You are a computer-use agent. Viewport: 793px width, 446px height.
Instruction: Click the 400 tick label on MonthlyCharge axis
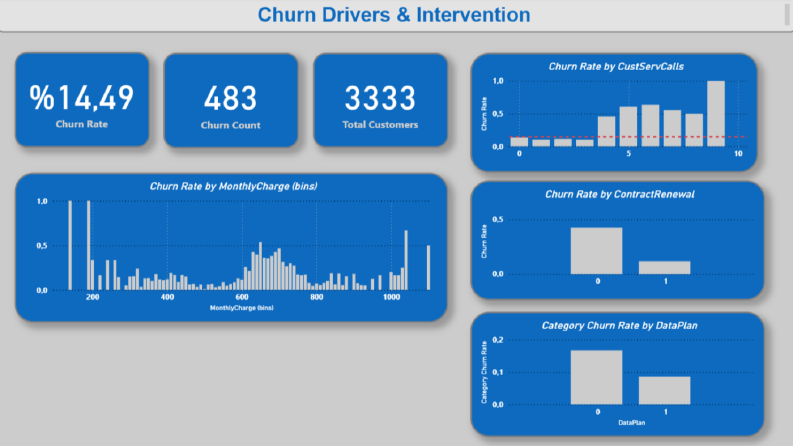(x=167, y=297)
